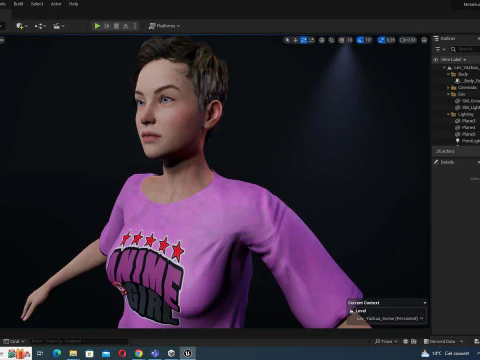Select the Details panel tab
This screenshot has width=480, height=360.
[x=444, y=162]
